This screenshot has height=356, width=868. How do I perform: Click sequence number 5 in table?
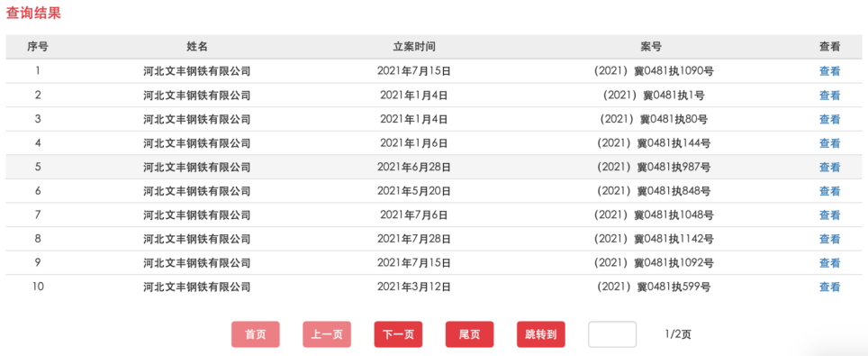[38, 167]
